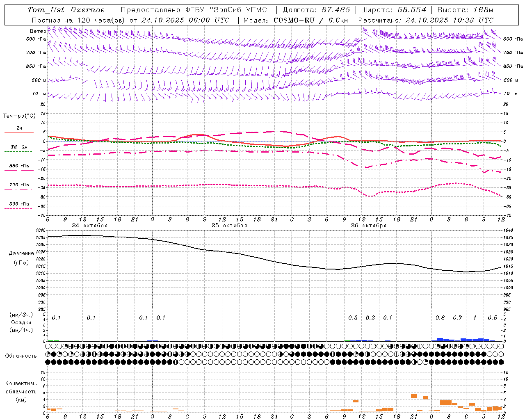The height and width of the screenshot is (420, 525).
Task: Click the "Облачность" cloud cover label
Action: tap(21, 356)
